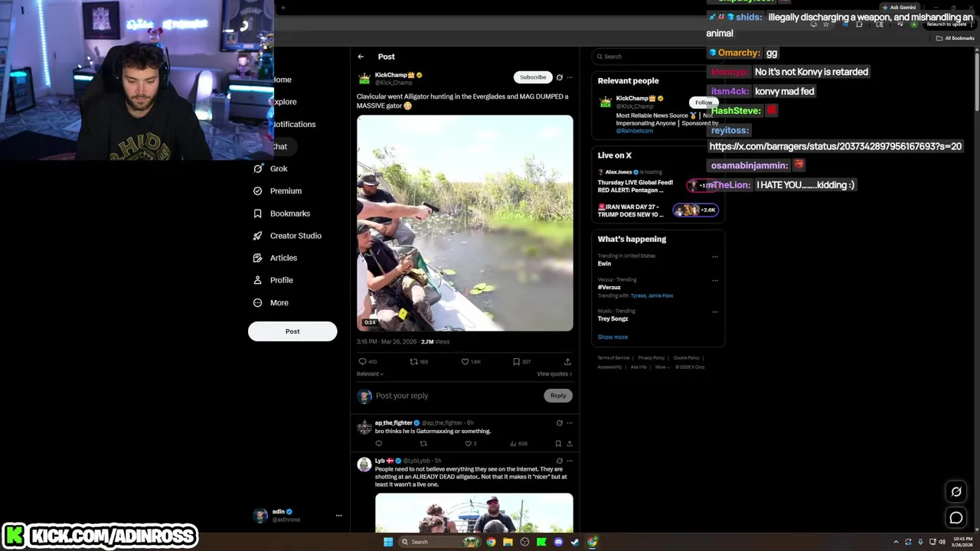Like the KickChamp post with 1.6K likes

click(465, 362)
